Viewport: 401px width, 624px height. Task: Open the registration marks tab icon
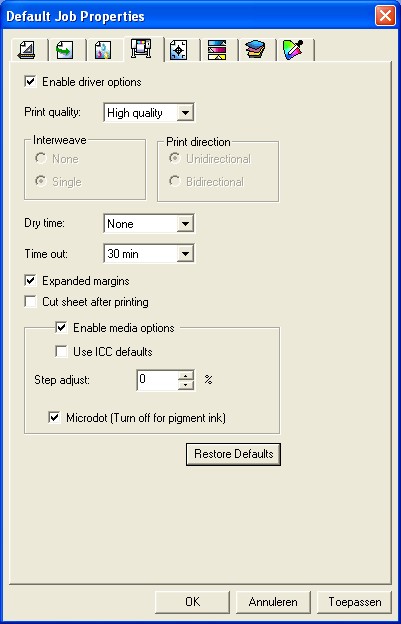pos(179,51)
